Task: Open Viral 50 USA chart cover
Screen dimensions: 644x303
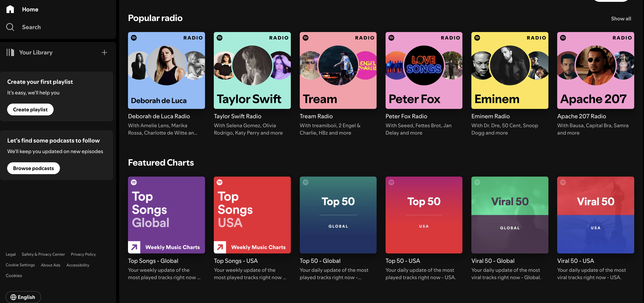Action: (x=595, y=215)
